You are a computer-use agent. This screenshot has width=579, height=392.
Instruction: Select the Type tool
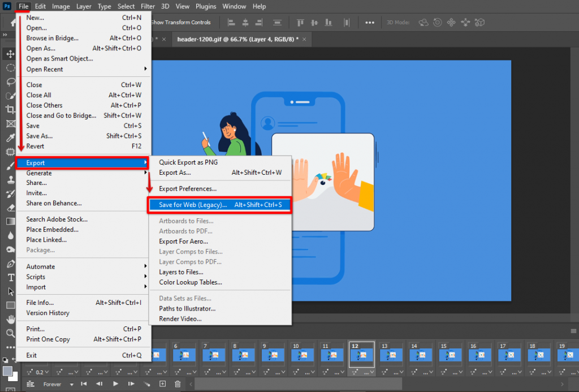[10, 279]
